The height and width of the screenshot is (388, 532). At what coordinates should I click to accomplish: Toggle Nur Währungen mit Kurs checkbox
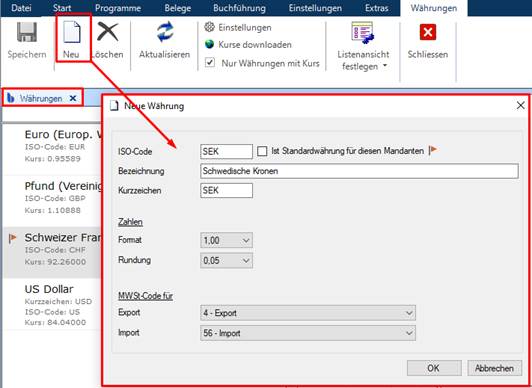coord(210,62)
